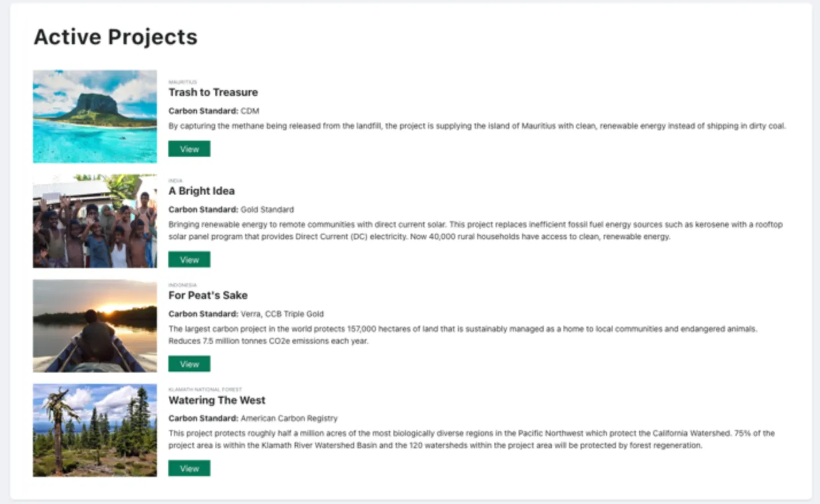Click the INDONESIA location label
The image size is (820, 504).
183,285
